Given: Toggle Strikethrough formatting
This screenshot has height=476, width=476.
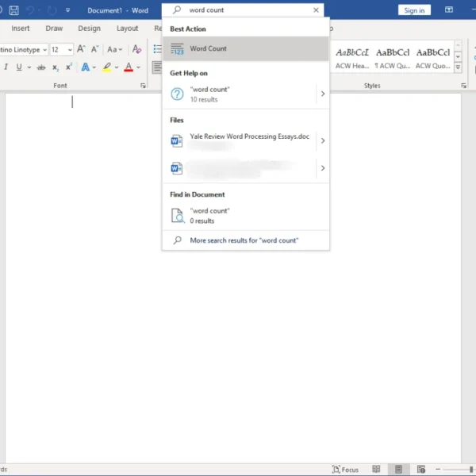Looking at the screenshot, I should (x=41, y=67).
